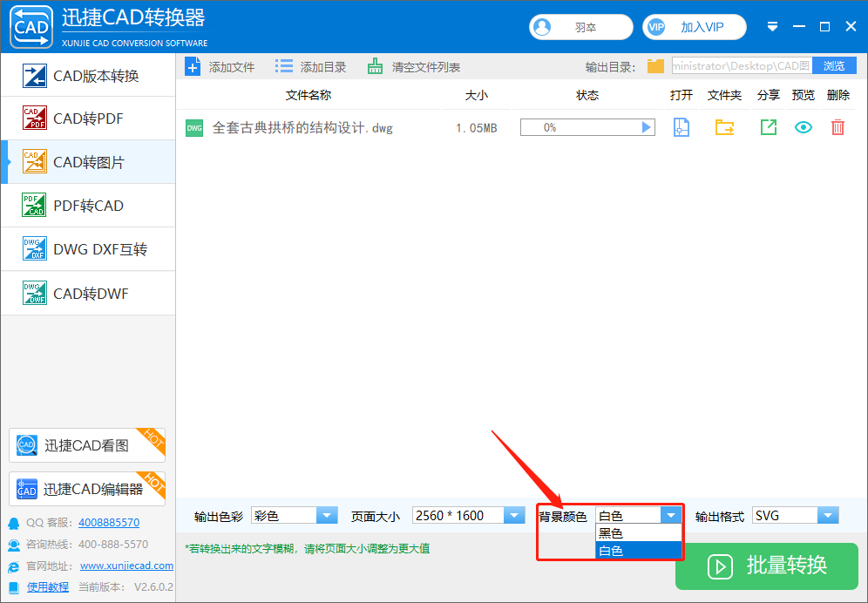
Task: Click the 添加目录 list icon
Action: click(x=284, y=67)
